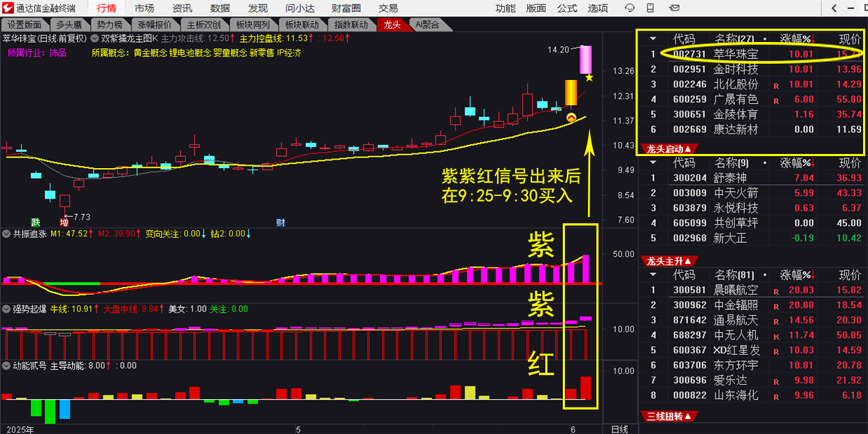Click the 通达信 red logo icon

click(x=8, y=8)
